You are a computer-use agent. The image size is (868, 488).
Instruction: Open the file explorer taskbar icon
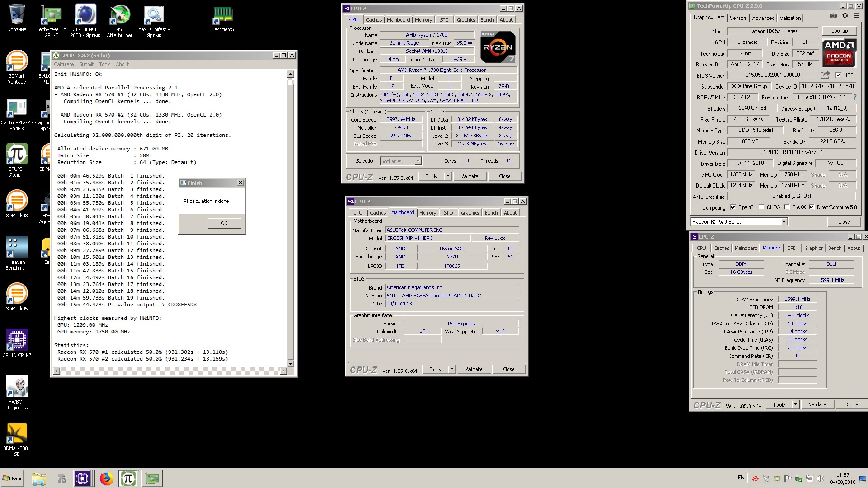39,478
